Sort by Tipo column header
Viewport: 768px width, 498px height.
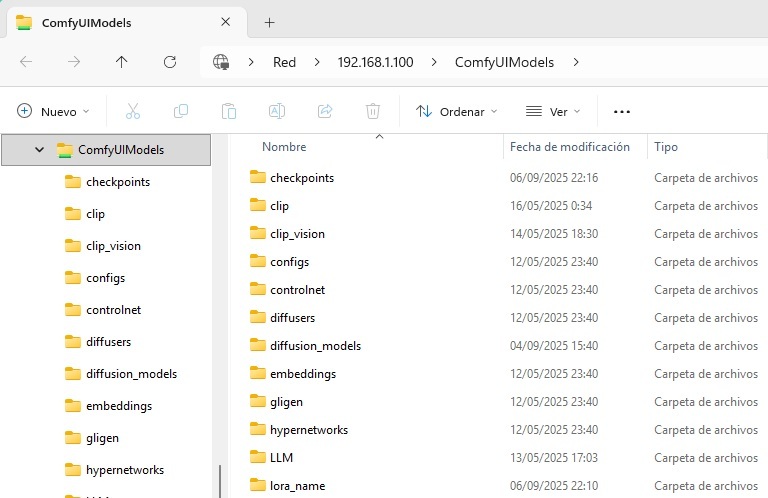tap(666, 146)
